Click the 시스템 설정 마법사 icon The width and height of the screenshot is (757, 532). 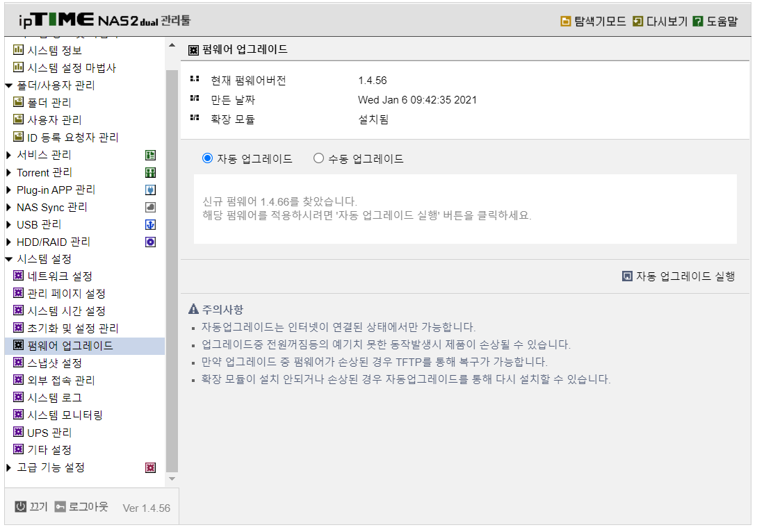[18, 67]
